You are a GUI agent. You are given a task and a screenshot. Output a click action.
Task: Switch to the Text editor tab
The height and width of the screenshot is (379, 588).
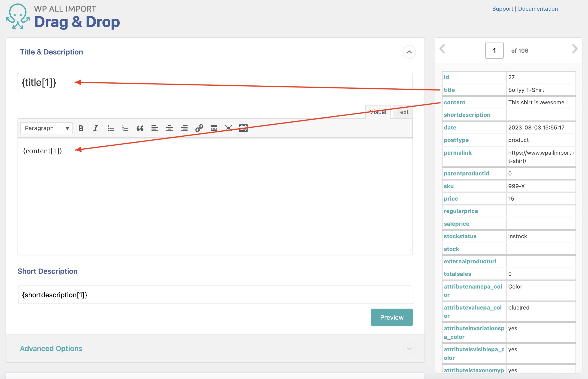[403, 112]
